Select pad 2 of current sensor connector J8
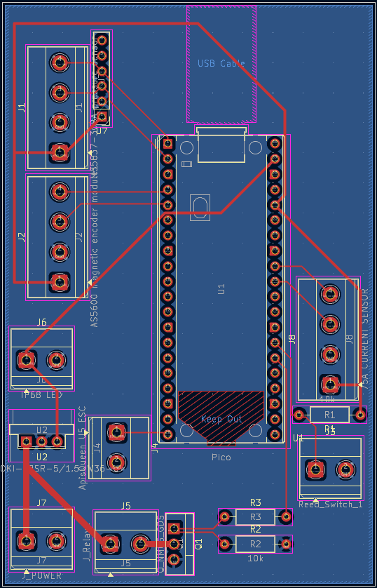The image size is (377, 588). click(x=330, y=354)
